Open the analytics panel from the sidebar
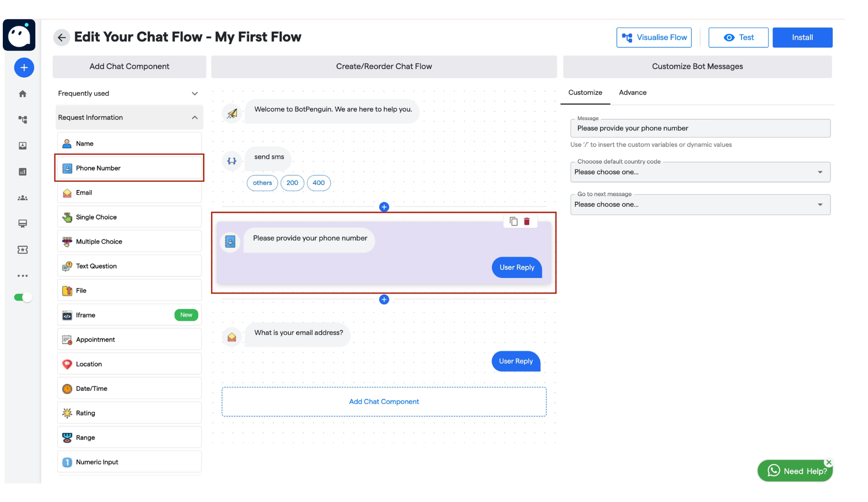Screen dimensions: 868x502 pyautogui.click(x=23, y=172)
